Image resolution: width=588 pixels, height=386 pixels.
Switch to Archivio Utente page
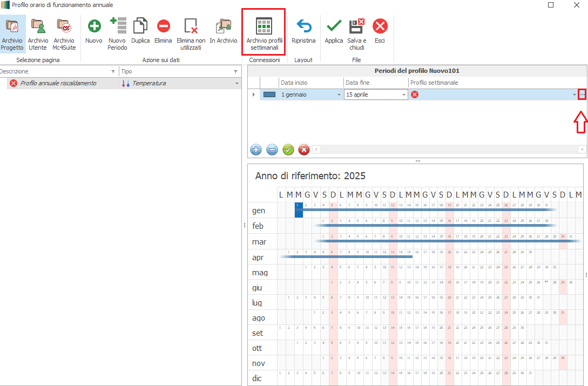click(x=38, y=26)
